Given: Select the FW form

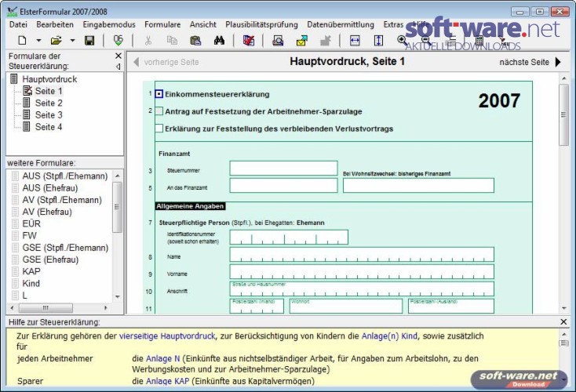Looking at the screenshot, I should point(29,236).
